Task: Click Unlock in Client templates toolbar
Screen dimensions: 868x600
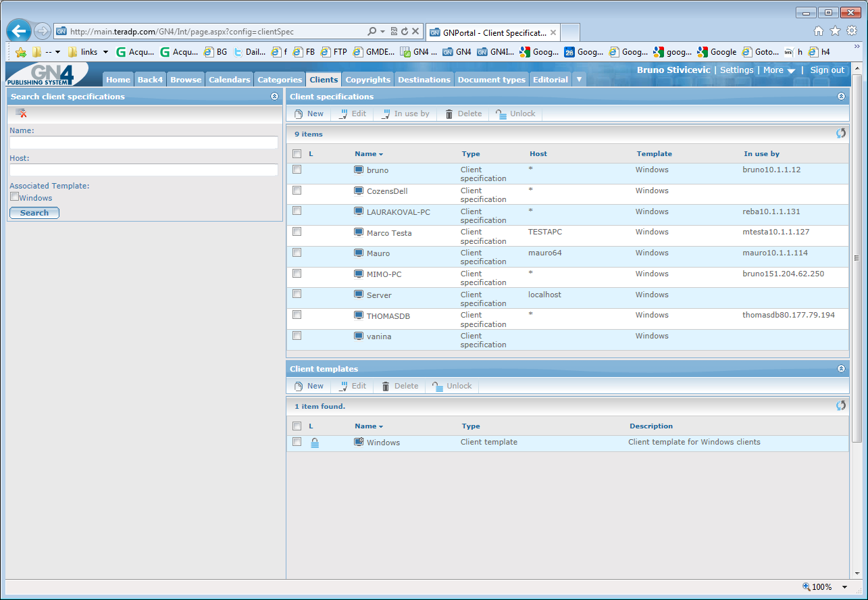Action: click(x=453, y=386)
